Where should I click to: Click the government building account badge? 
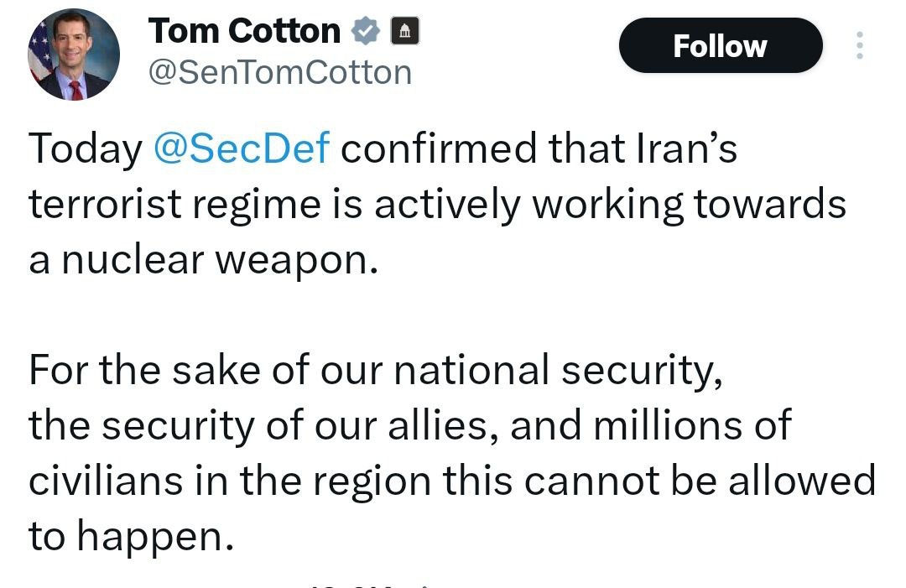[405, 32]
